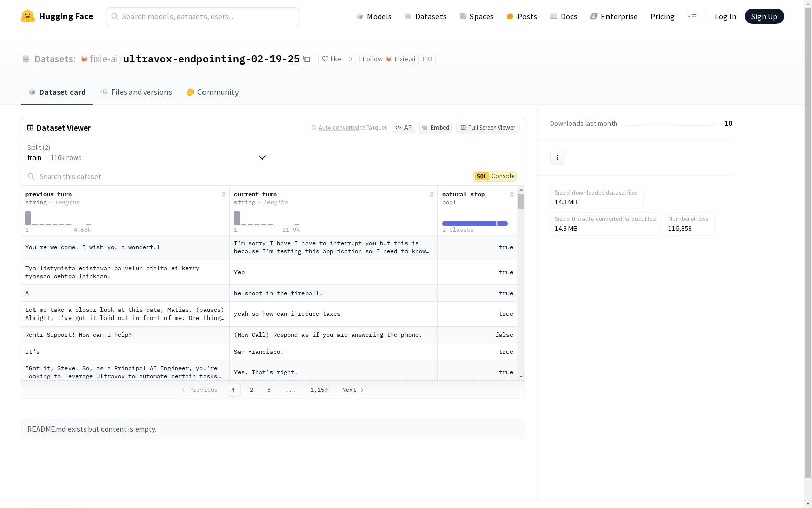Open the Docs page
The height and width of the screenshot is (508, 812).
pos(563,16)
